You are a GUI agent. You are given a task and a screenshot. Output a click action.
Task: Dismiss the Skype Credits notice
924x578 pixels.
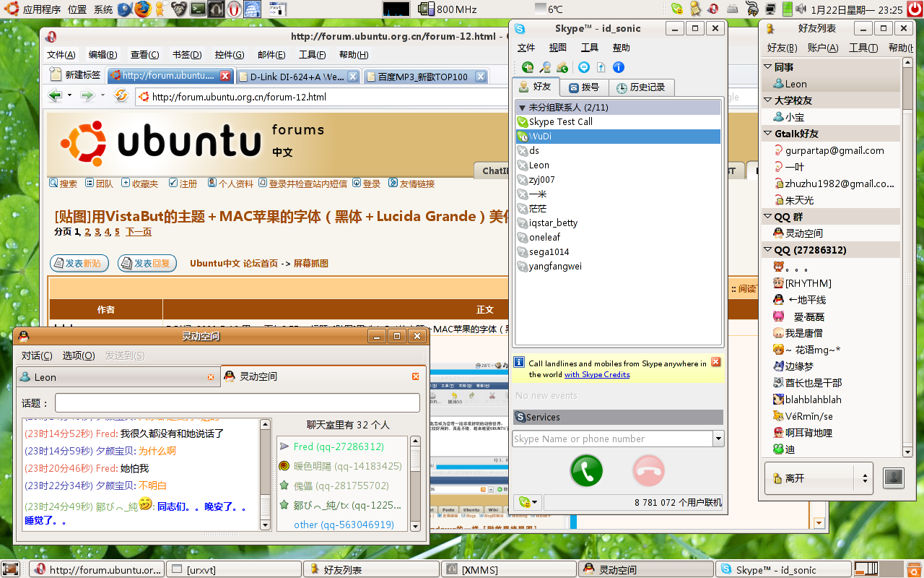[716, 362]
